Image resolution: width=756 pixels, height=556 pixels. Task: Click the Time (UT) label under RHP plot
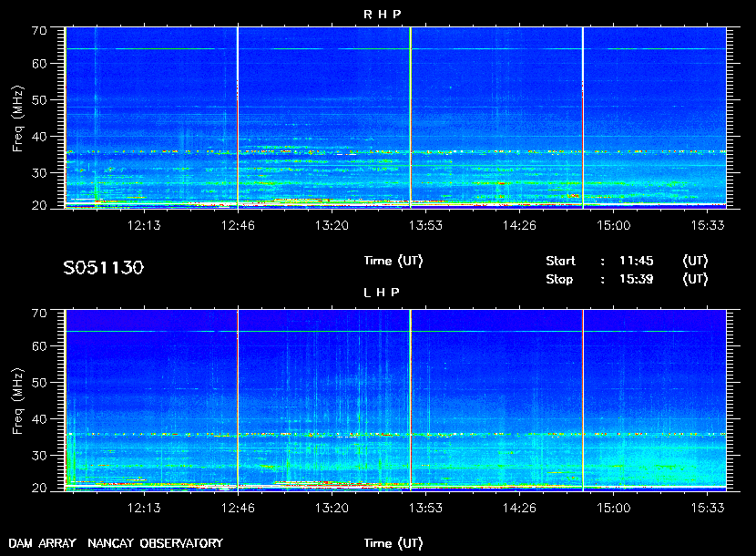pyautogui.click(x=393, y=261)
